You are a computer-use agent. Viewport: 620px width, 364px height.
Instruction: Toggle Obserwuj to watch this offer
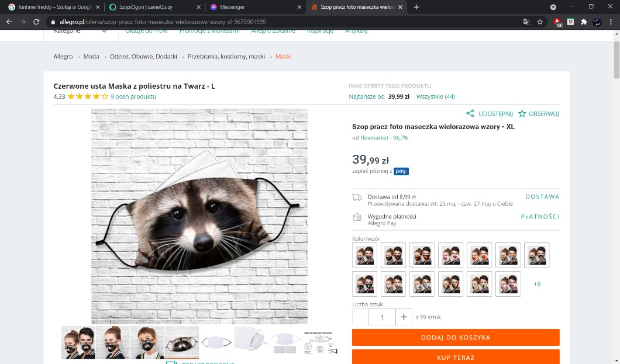[x=539, y=113]
